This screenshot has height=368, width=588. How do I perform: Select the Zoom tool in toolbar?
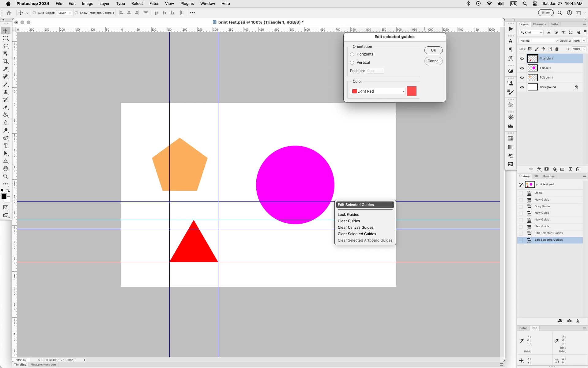[x=6, y=176]
